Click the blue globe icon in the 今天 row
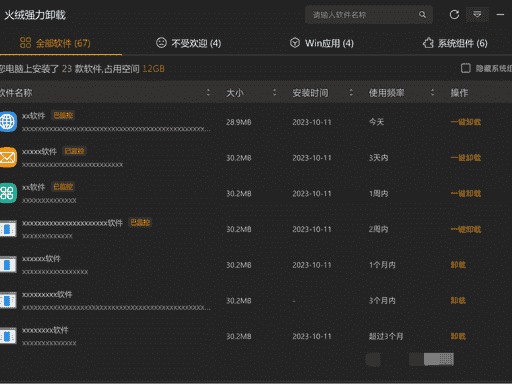The image size is (512, 384). coord(8,122)
